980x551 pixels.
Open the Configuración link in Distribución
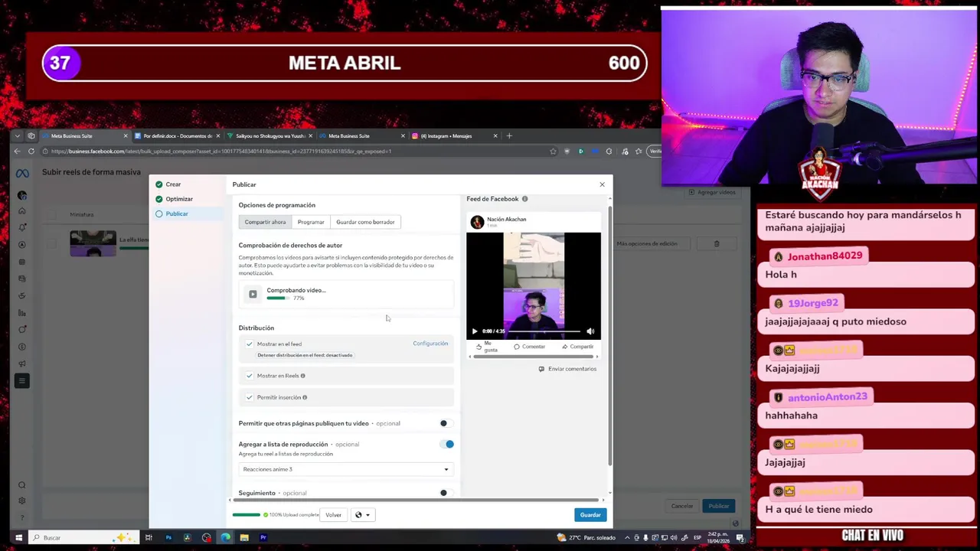[x=430, y=344]
